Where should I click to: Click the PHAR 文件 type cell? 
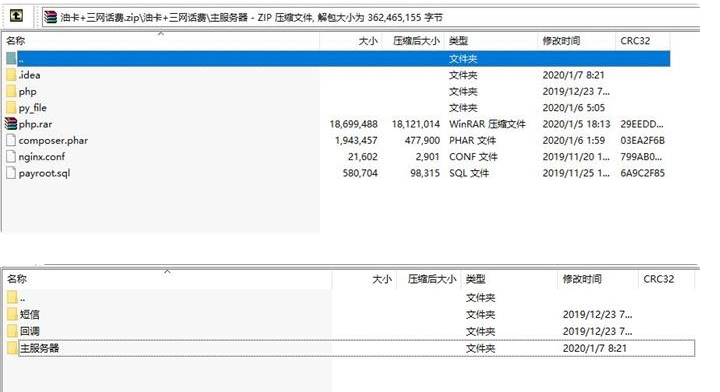pyautogui.click(x=472, y=140)
